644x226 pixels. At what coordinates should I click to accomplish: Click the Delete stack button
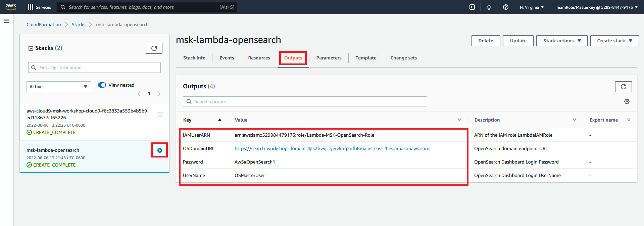tap(486, 41)
